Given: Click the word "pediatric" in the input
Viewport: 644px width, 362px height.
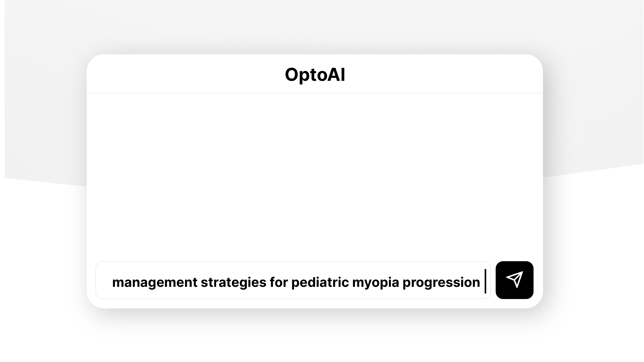Looking at the screenshot, I should click(x=320, y=282).
